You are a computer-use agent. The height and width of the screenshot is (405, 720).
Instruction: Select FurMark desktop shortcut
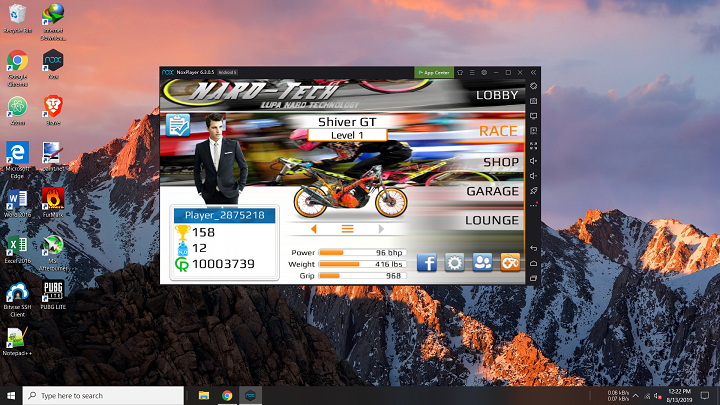point(53,202)
